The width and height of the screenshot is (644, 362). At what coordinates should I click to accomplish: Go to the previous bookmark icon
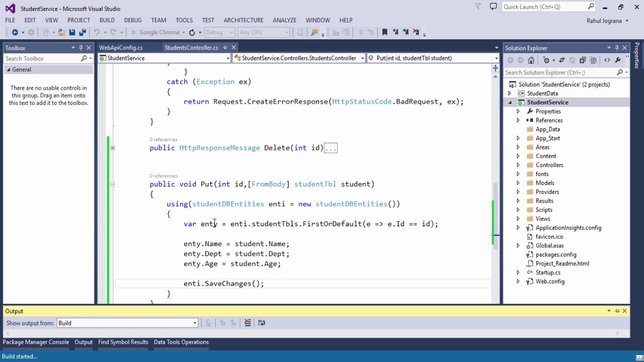395,32
